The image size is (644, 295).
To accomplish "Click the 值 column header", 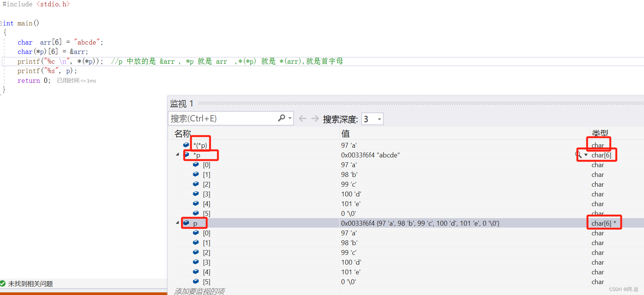I will pos(345,133).
